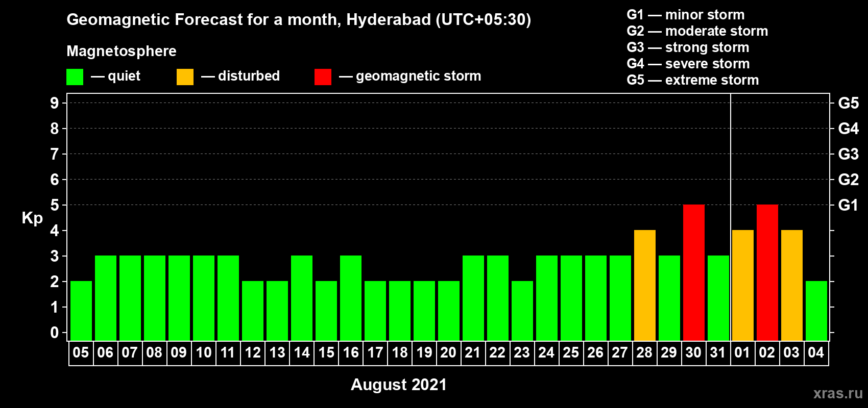Click the Kp value 0 tick label
868x408 pixels.
tap(55, 333)
